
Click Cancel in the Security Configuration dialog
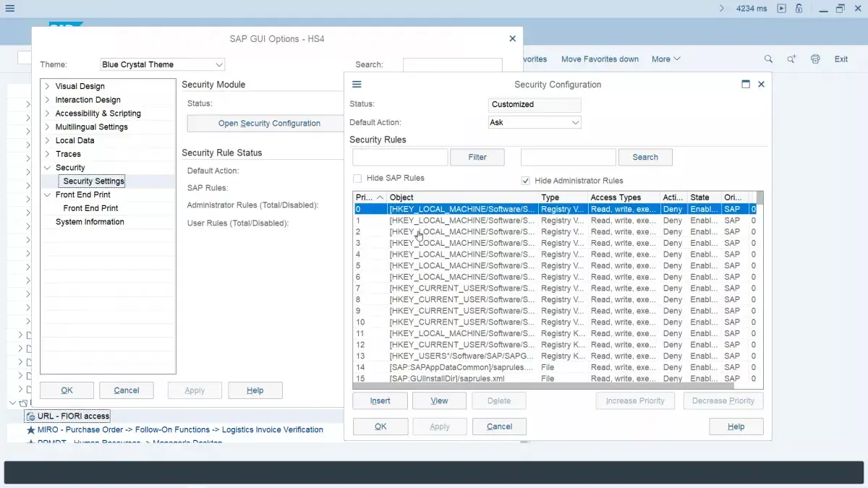pyautogui.click(x=499, y=427)
